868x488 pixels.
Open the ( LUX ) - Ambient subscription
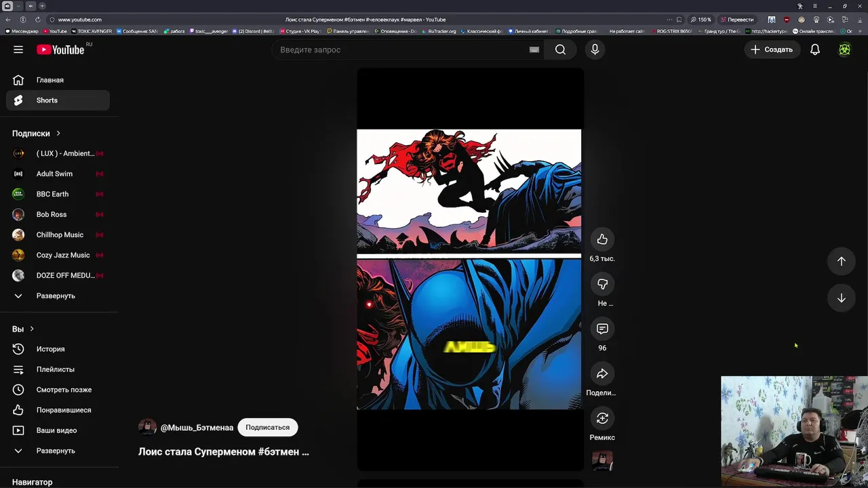(x=58, y=153)
